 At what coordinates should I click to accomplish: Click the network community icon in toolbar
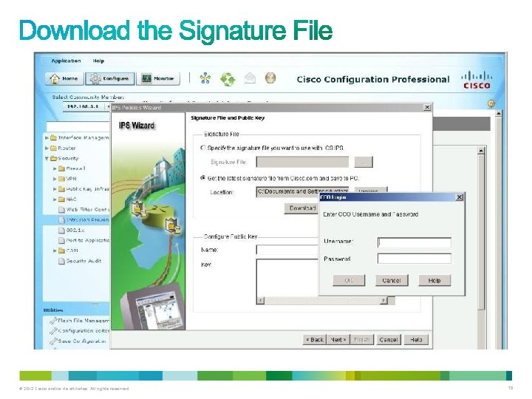click(205, 79)
